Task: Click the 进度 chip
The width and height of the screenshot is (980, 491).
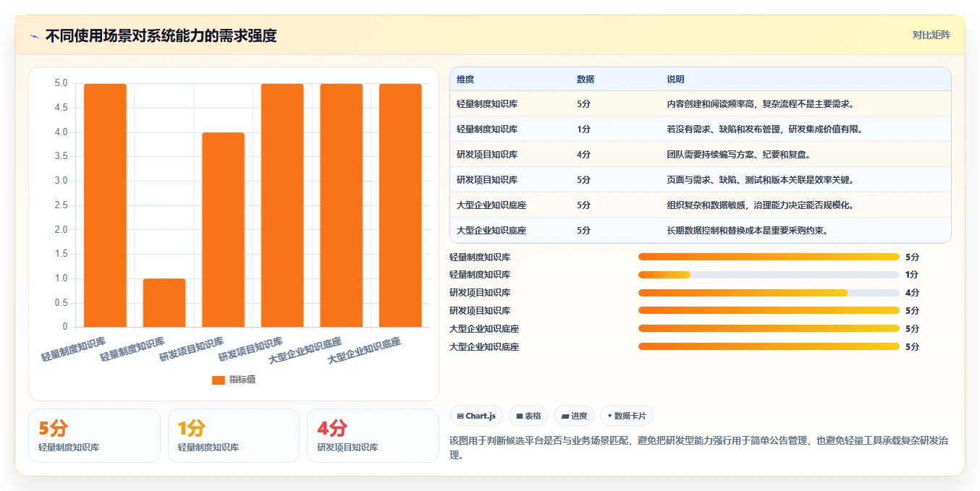Action: pos(574,416)
